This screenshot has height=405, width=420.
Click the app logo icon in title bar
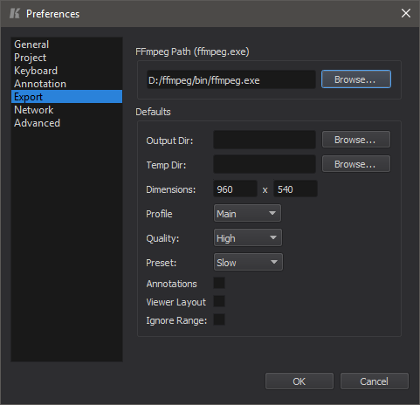[14, 14]
